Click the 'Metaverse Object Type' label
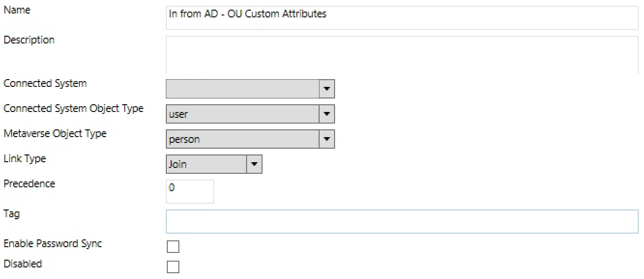 click(x=55, y=134)
